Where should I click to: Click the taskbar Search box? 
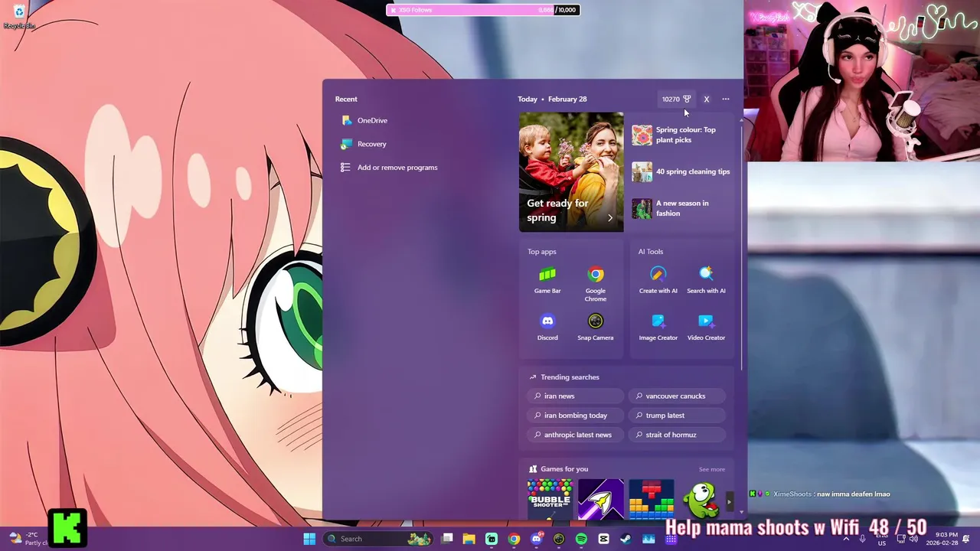(378, 539)
